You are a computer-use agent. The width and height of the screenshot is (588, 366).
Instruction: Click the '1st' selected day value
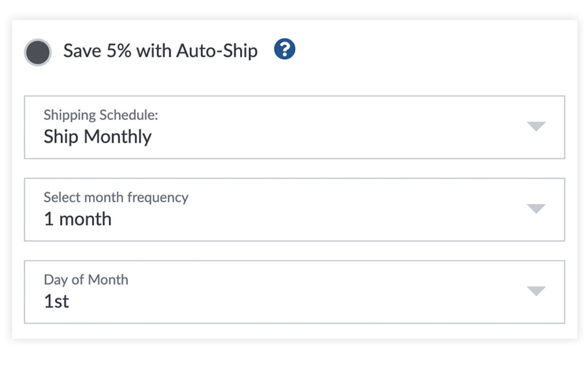[56, 302]
